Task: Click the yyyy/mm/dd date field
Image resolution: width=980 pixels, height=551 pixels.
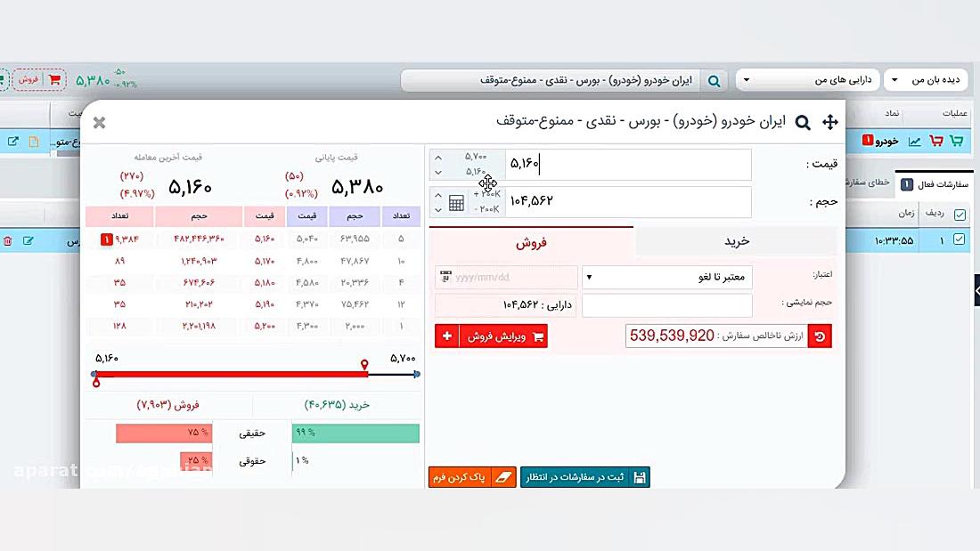Action: pyautogui.click(x=506, y=277)
